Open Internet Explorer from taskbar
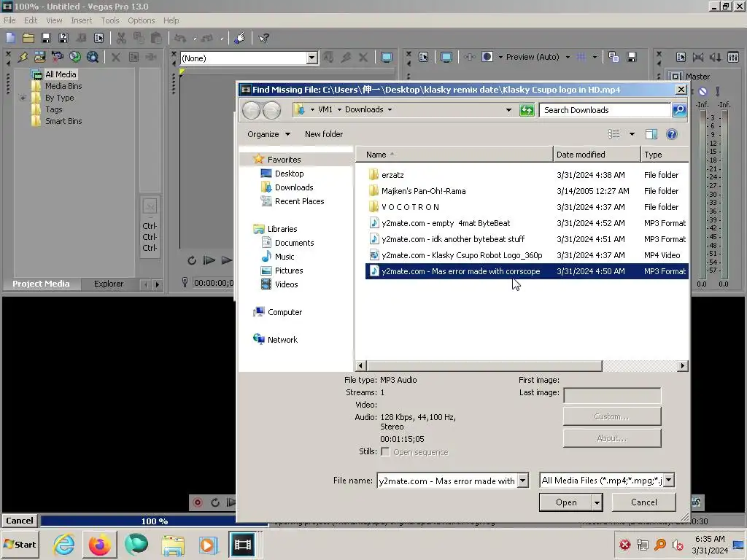This screenshot has width=747, height=560. tap(64, 544)
